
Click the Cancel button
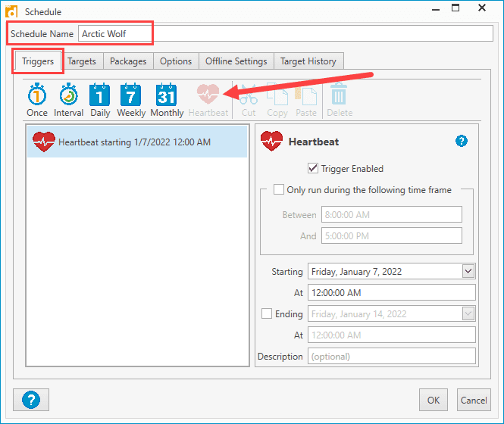coord(474,400)
